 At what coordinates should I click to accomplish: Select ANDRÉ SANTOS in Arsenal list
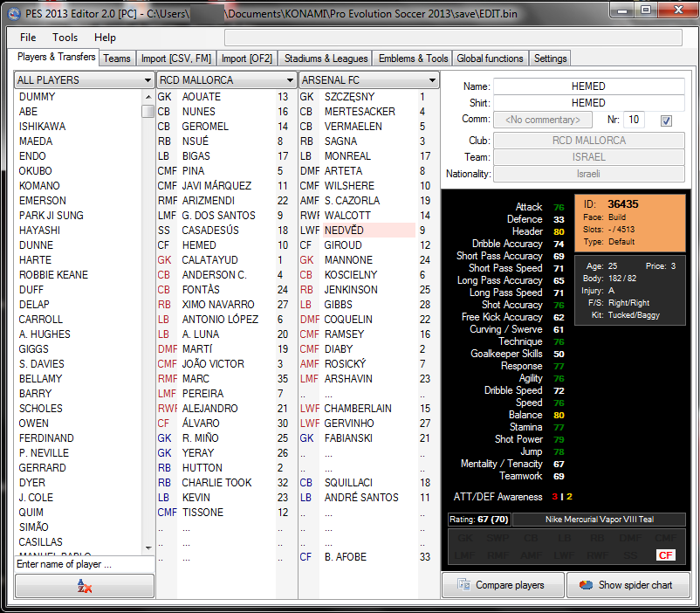(x=361, y=497)
